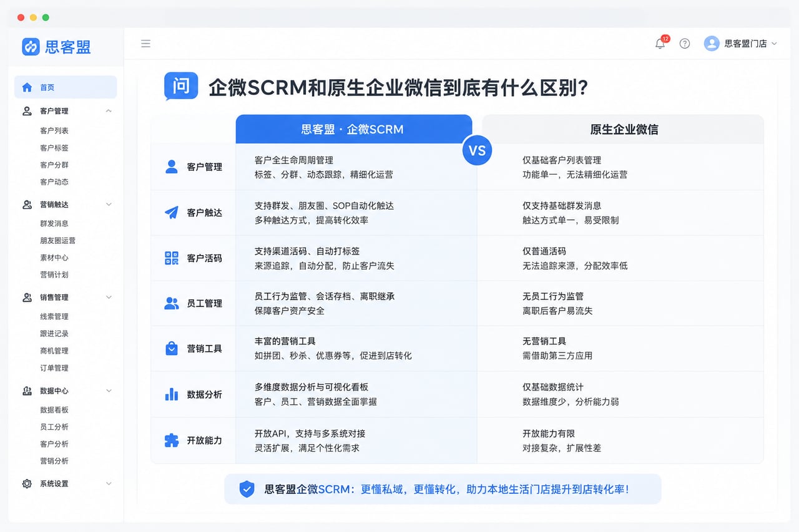Click the shield checkmark icon in banner
This screenshot has height=532, width=799.
click(247, 489)
